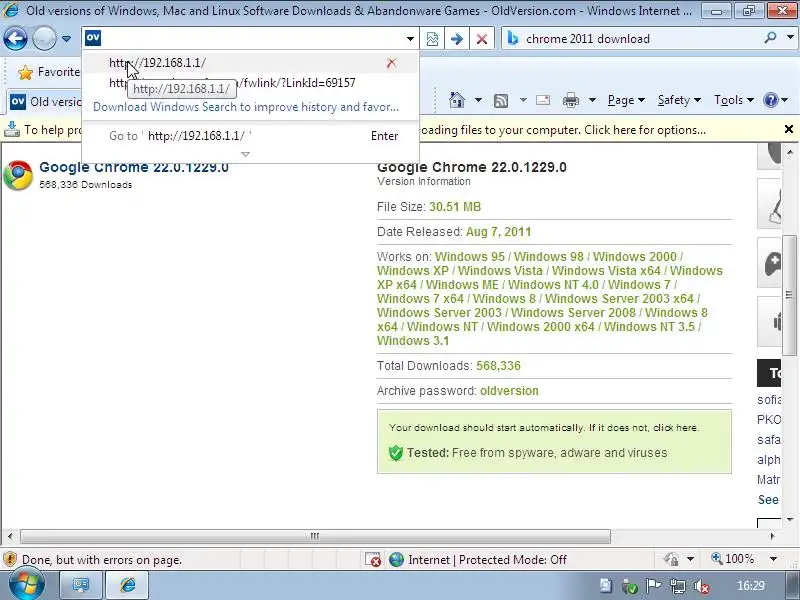
Task: Click the green Tested shield icon
Action: [x=395, y=453]
